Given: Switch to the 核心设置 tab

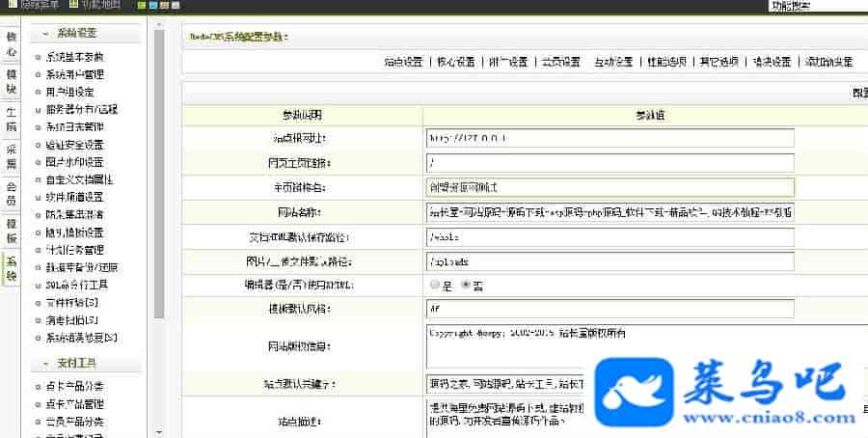Looking at the screenshot, I should pos(456,62).
